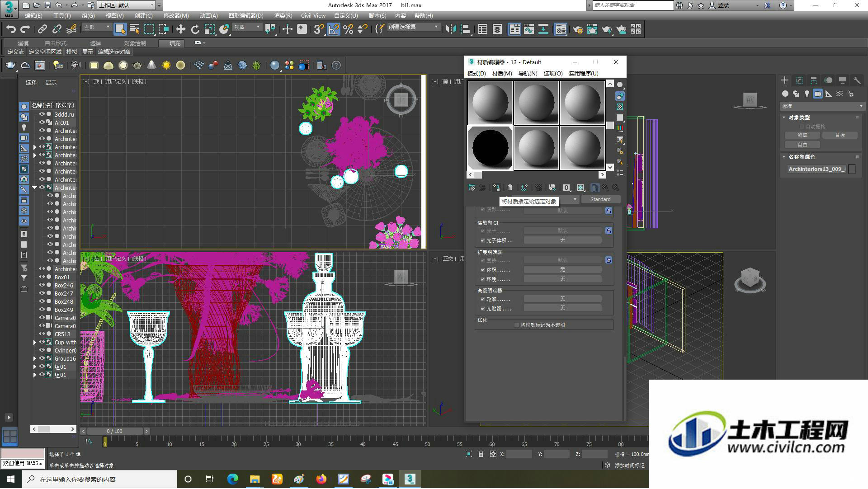Collapse the expanded Archinteriors group arrow
868x489 pixels.
35,188
